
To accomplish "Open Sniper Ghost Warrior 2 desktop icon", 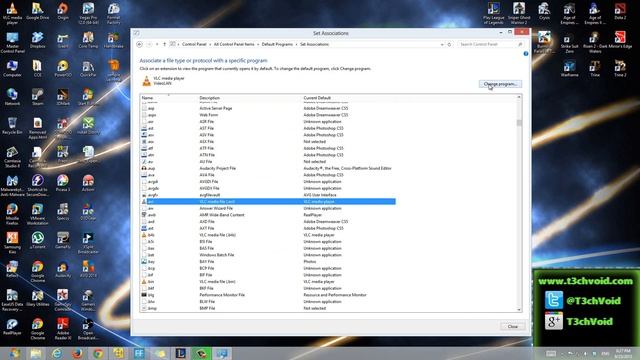I will (519, 13).
